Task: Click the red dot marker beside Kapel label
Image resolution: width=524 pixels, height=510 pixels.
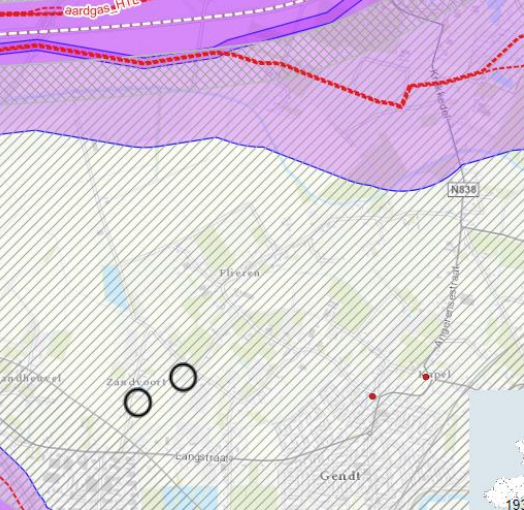Action: coord(426,377)
